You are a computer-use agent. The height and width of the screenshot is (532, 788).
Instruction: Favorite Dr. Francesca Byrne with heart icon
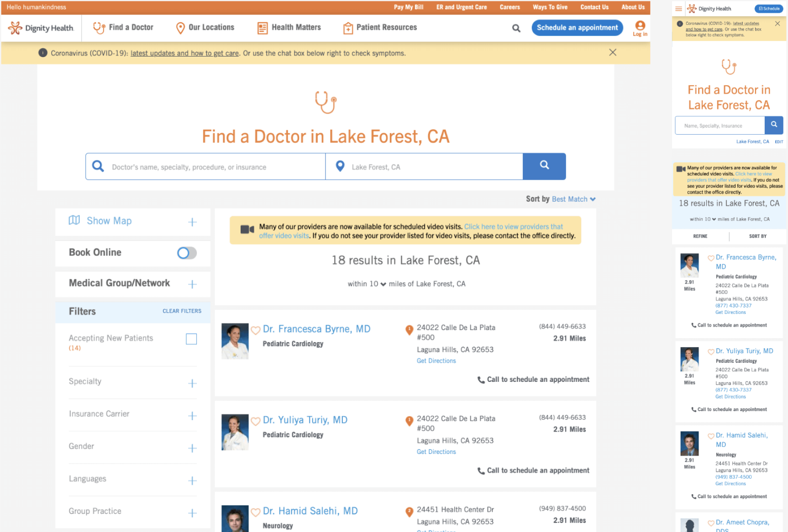[x=256, y=330]
